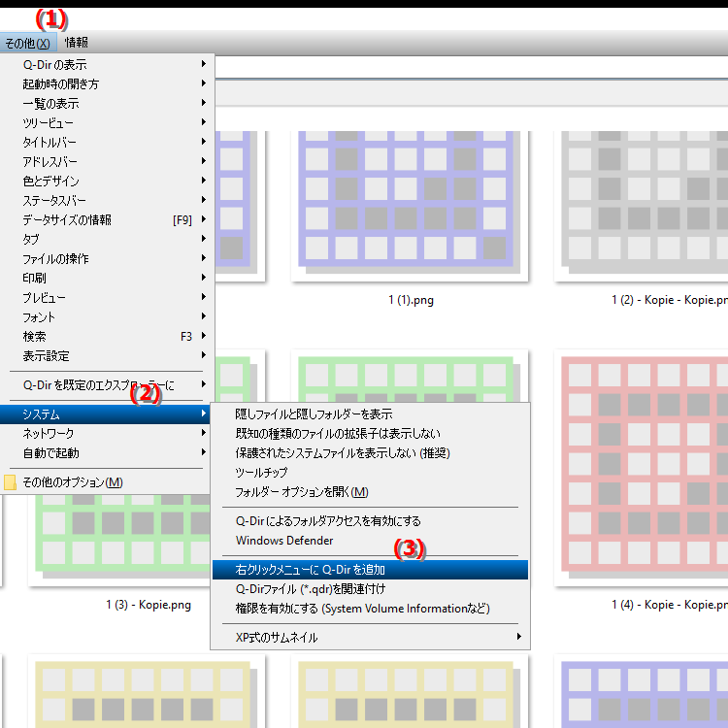Click 右クリックメニューに Q-Dir を追加

pos(370,570)
